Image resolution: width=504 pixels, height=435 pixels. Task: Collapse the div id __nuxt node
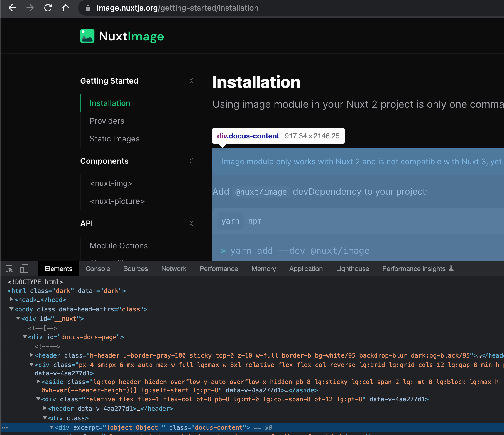18,318
